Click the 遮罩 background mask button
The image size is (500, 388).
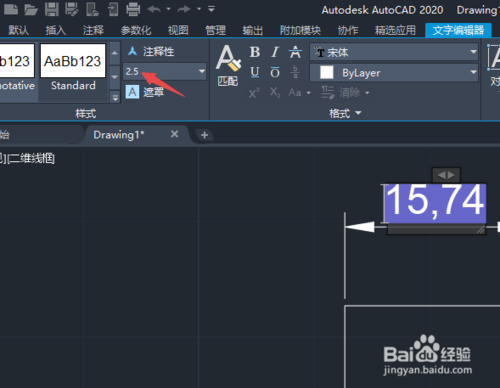(145, 92)
